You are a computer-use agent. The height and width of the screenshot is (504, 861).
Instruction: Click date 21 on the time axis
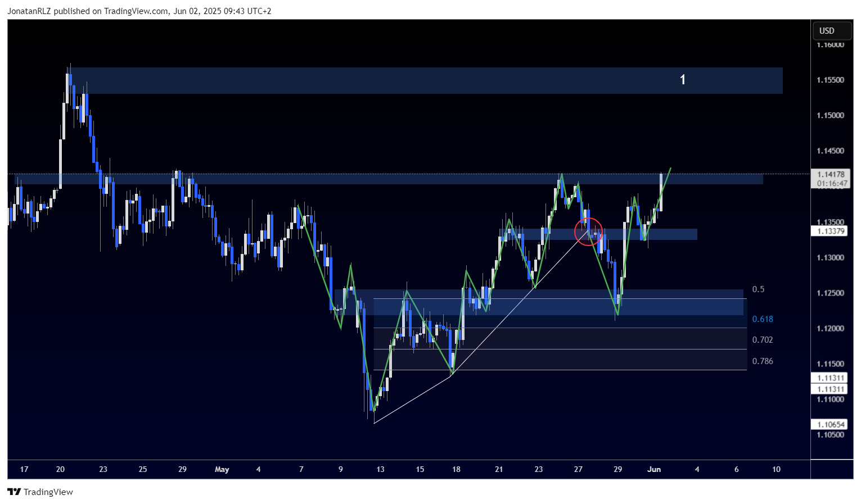(x=499, y=469)
